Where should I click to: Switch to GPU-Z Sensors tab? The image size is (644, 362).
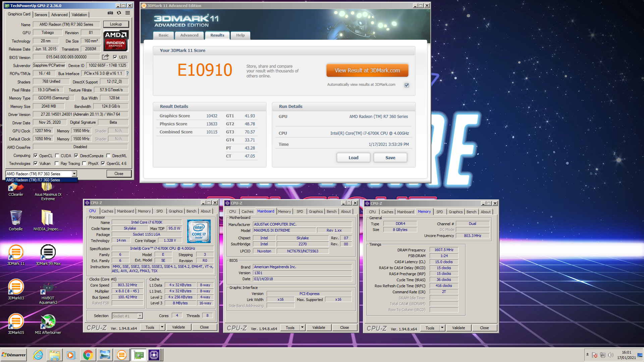coord(41,14)
